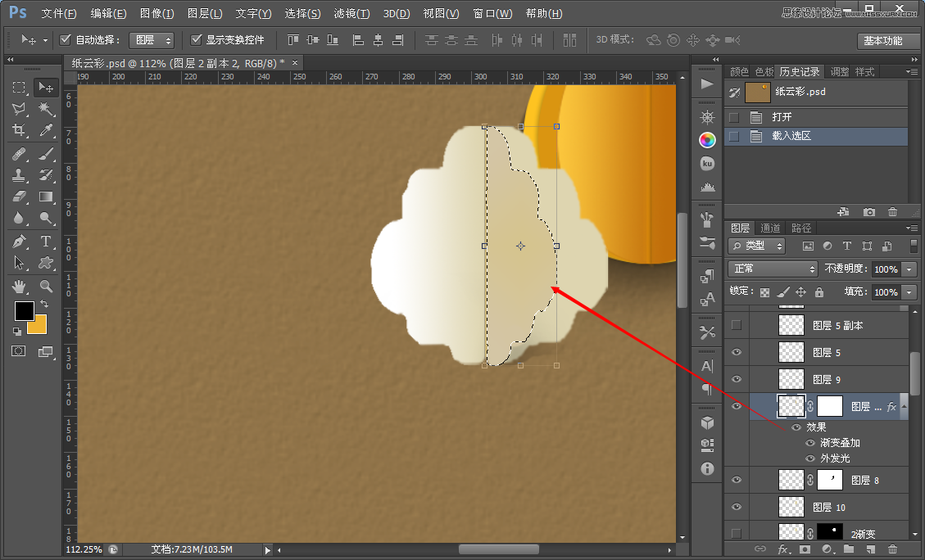Select the Eyedropper tool

pyautogui.click(x=45, y=130)
